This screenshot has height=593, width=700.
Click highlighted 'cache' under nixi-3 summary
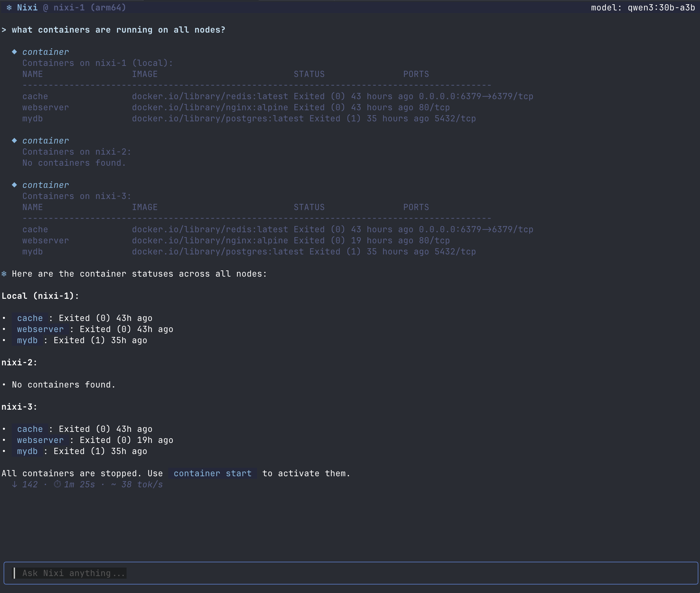pyautogui.click(x=30, y=429)
